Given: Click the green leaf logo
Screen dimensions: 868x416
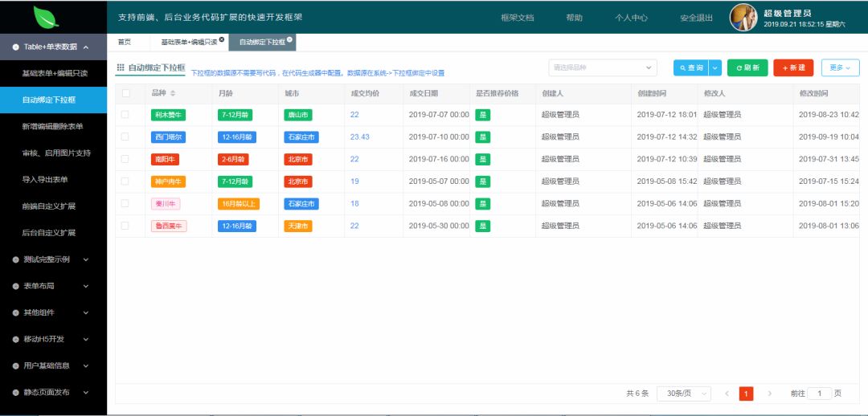Looking at the screenshot, I should click(x=46, y=17).
